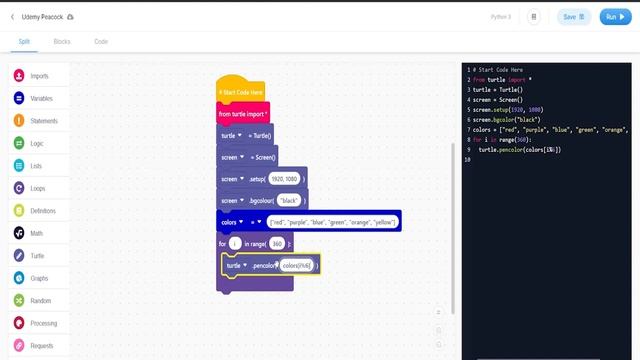Open the Imports category icon
Viewport: 640px width, 360px height.
click(x=19, y=76)
